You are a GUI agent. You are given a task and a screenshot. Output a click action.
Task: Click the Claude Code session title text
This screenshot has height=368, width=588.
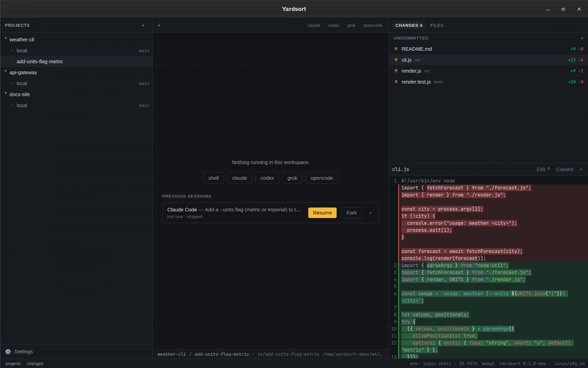(234, 210)
